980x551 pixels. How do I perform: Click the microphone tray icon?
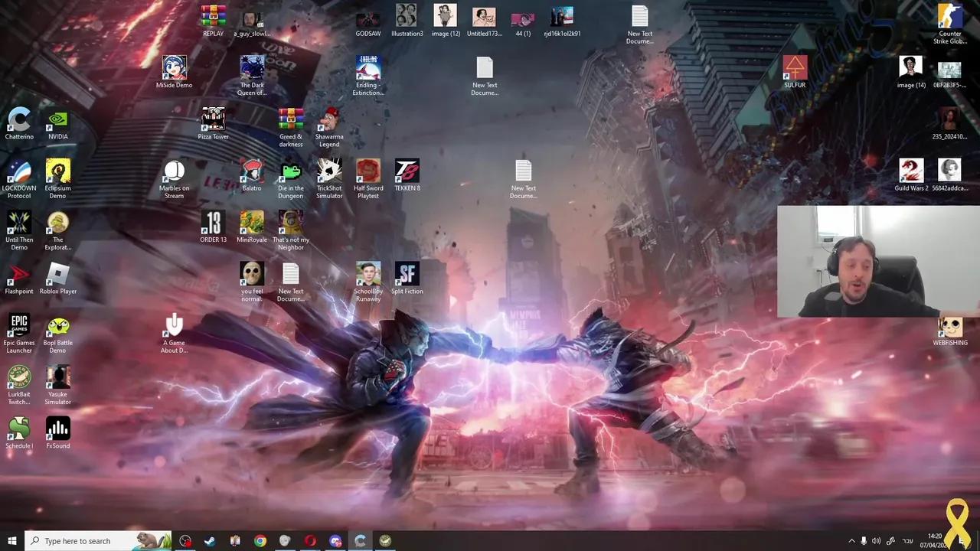(x=864, y=541)
